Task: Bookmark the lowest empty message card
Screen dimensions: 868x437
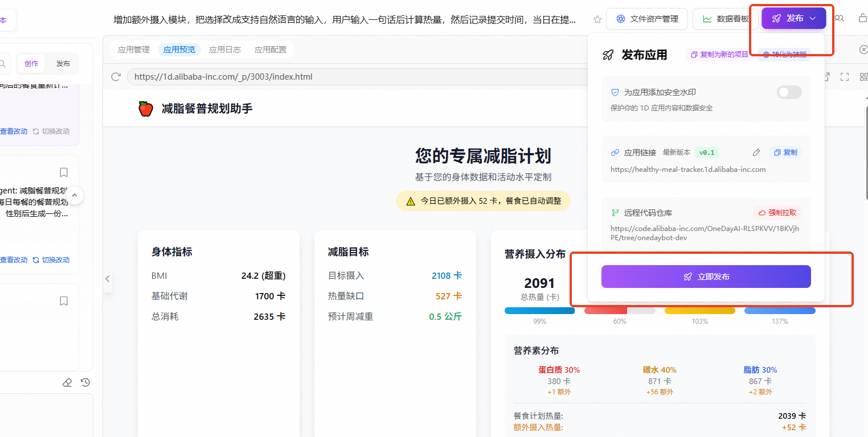Action: [x=64, y=301]
